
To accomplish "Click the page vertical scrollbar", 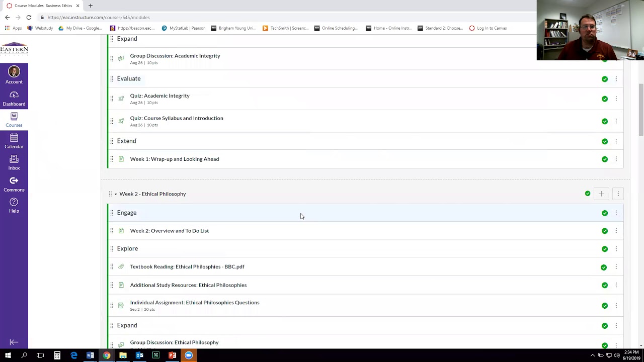I will 641,110.
